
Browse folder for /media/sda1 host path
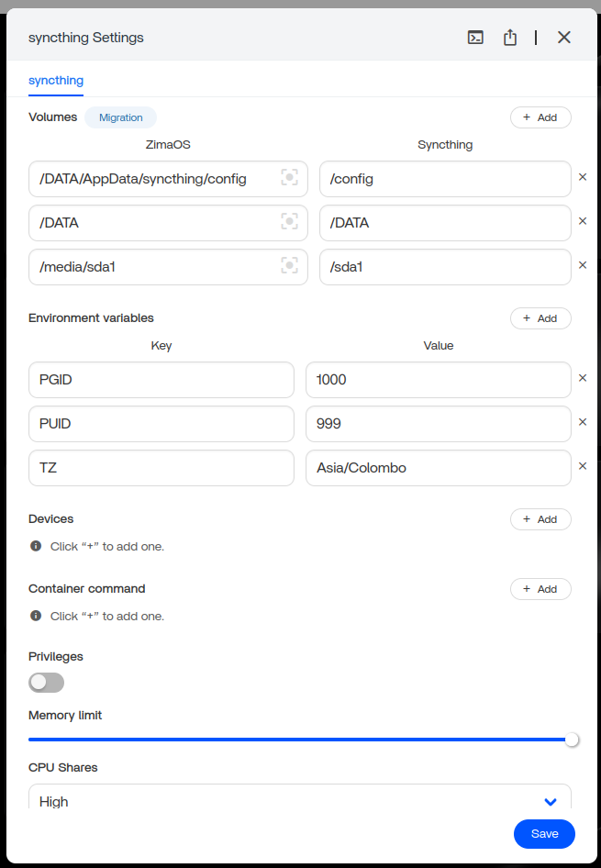[x=289, y=266]
